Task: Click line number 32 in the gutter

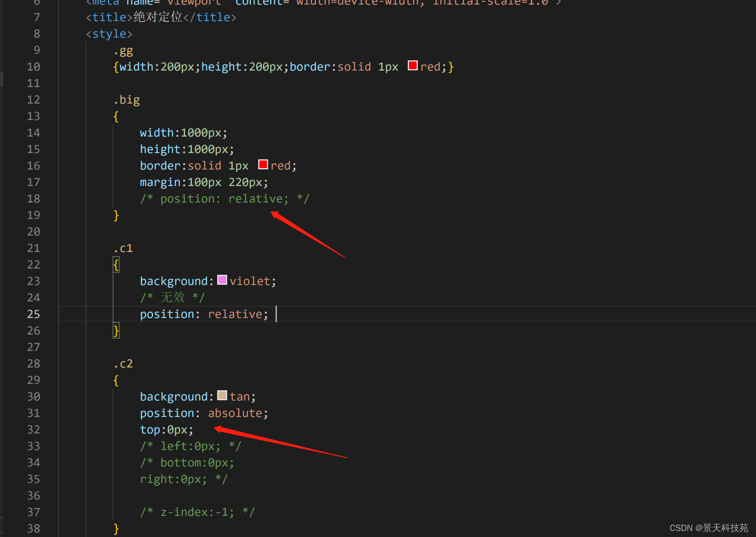Action: tap(33, 430)
